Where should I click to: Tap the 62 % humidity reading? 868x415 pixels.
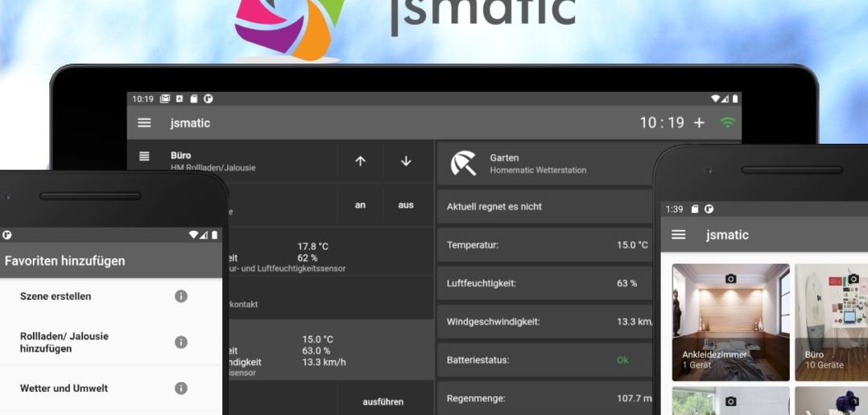point(308,257)
